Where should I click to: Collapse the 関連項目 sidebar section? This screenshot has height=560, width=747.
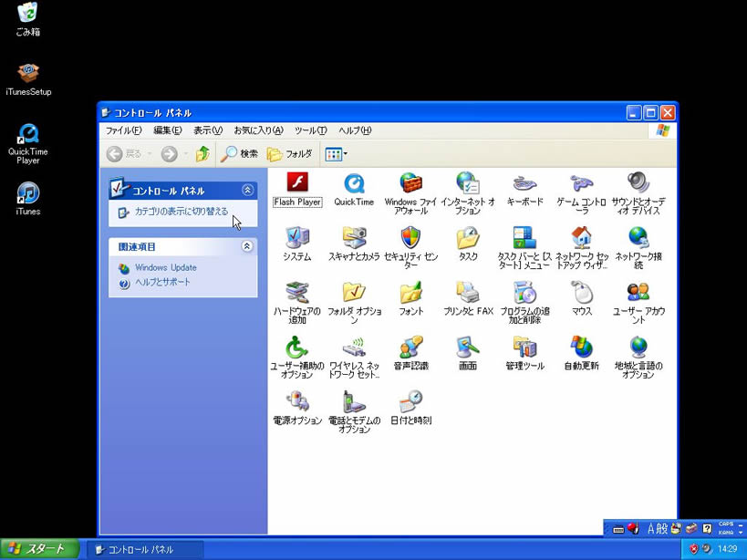pyautogui.click(x=247, y=246)
